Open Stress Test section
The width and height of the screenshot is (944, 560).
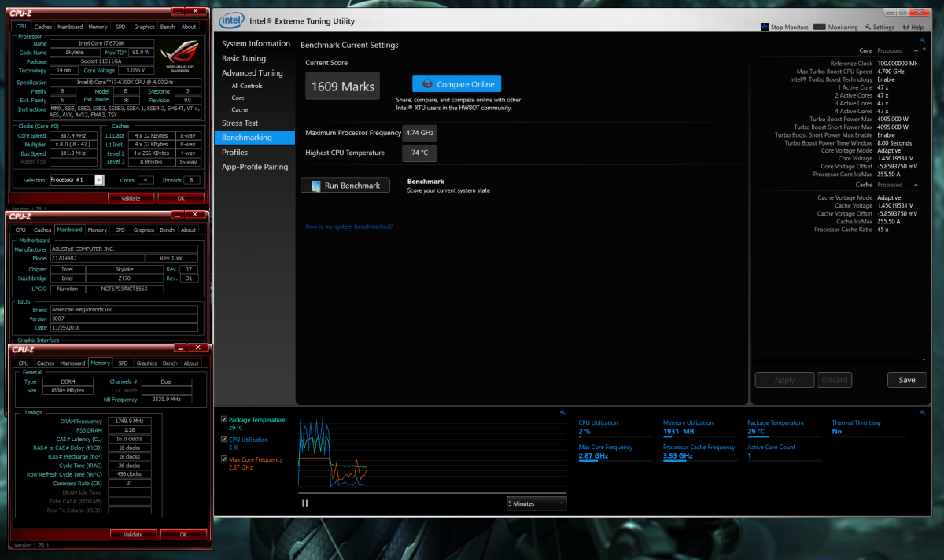click(x=240, y=123)
